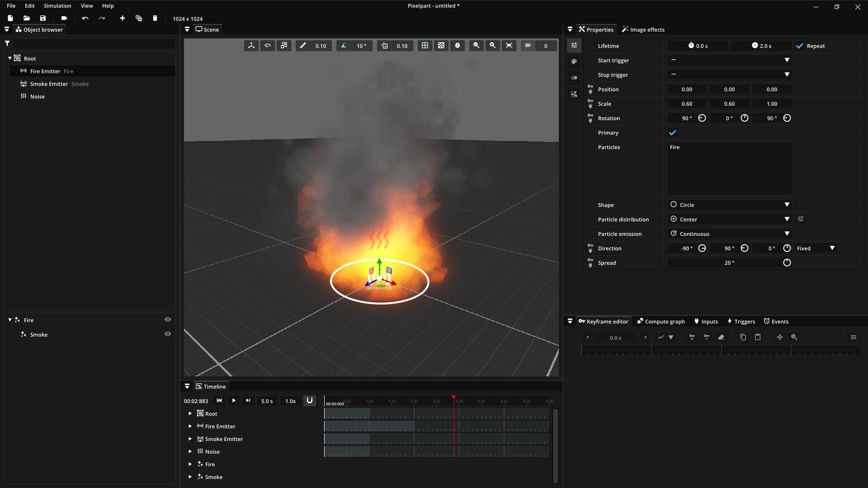Open the interpolation curve type dropdown
The image size is (868, 488).
click(665, 337)
